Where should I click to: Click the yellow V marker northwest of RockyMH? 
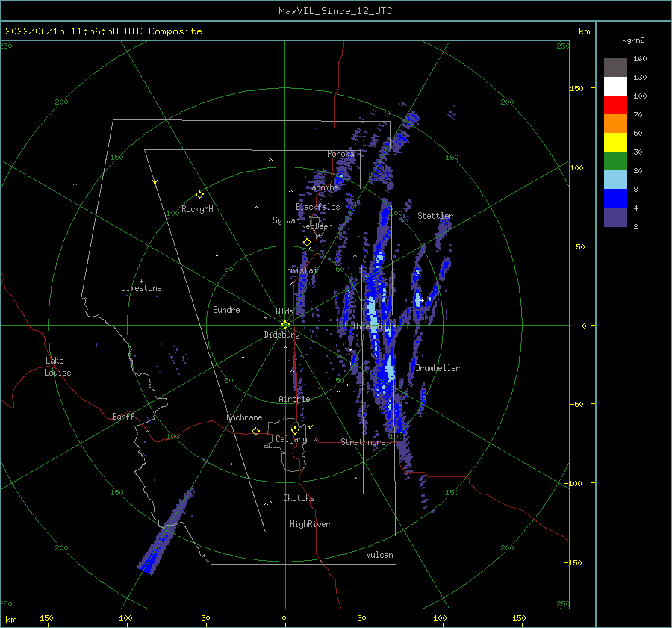pyautogui.click(x=155, y=182)
